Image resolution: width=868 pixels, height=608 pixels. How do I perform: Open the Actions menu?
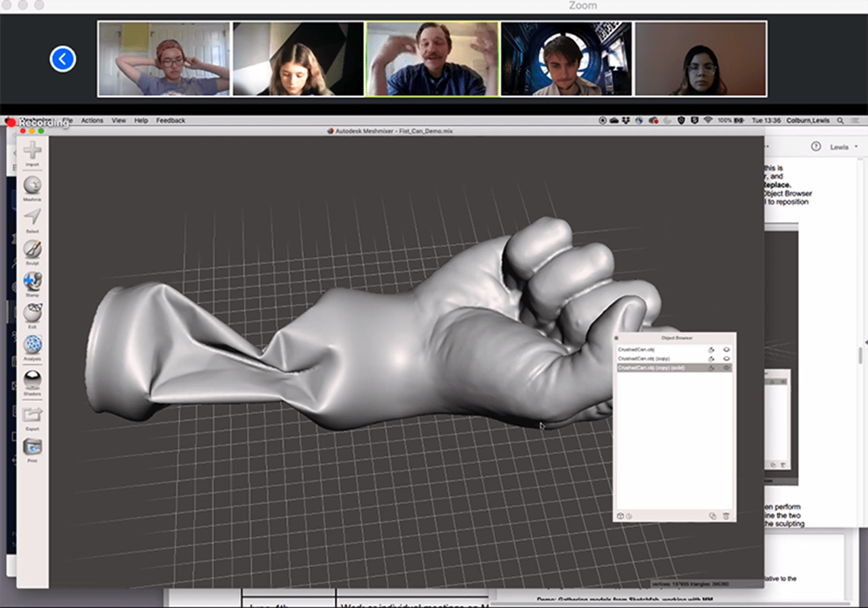click(x=92, y=120)
